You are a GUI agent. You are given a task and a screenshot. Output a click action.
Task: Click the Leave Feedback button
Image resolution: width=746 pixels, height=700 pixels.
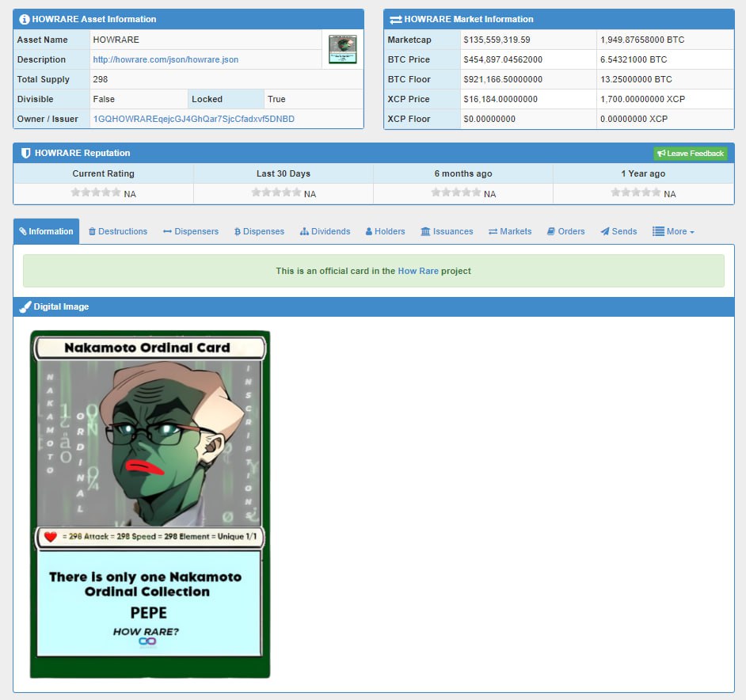pyautogui.click(x=691, y=154)
